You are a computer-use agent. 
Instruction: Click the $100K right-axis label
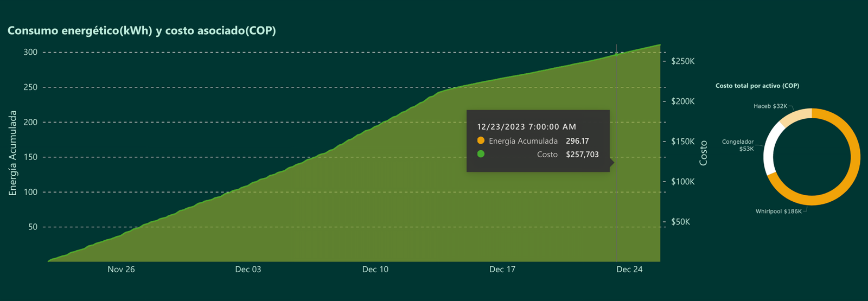(x=682, y=182)
